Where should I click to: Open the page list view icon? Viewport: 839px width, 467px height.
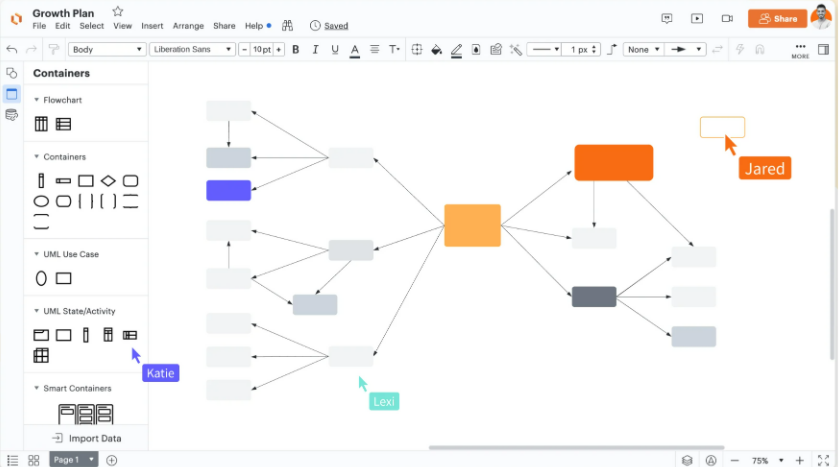tap(12, 460)
